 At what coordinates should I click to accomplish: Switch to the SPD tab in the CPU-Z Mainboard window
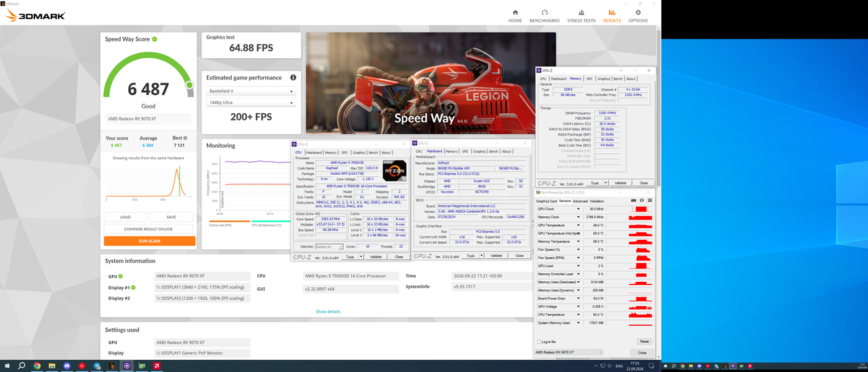(x=465, y=151)
